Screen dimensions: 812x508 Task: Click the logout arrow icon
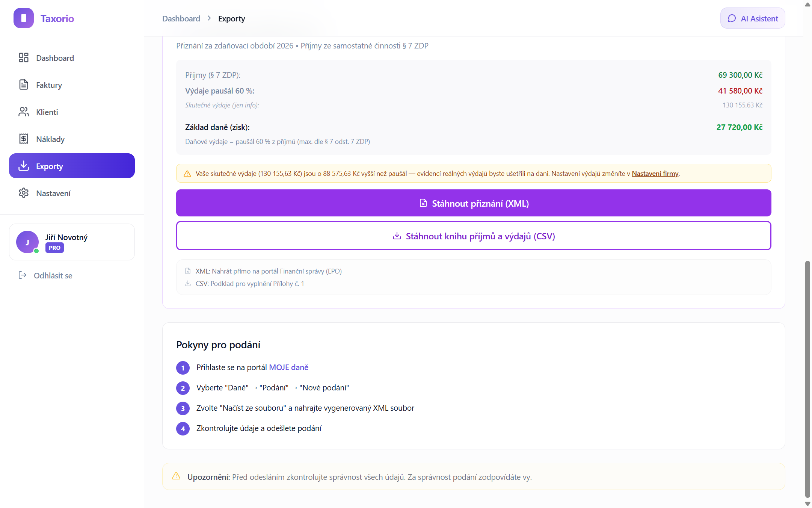point(23,275)
